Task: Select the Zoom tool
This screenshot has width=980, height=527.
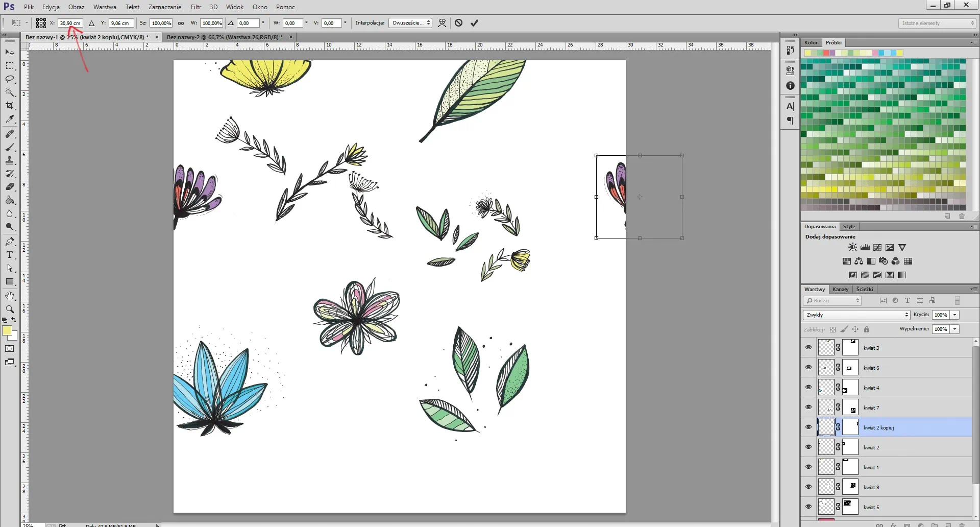Action: 10,309
